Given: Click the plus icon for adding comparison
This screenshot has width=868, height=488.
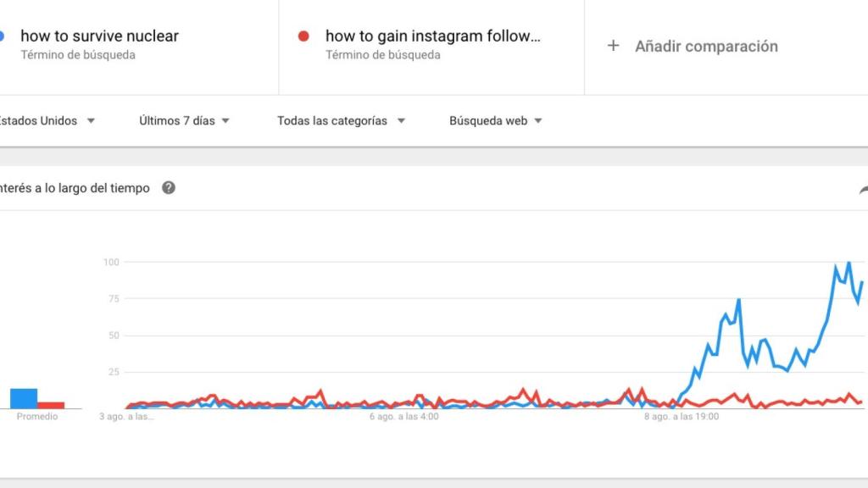Looking at the screenshot, I should coord(614,46).
